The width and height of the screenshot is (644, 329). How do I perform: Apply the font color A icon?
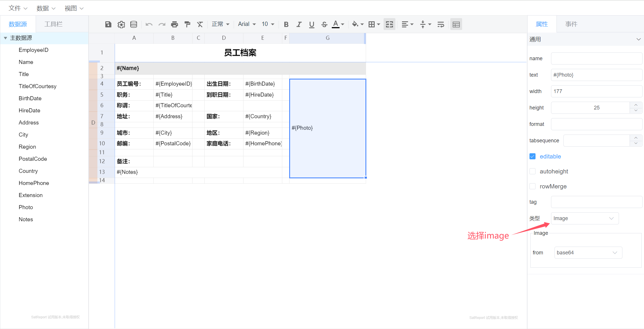click(x=336, y=24)
